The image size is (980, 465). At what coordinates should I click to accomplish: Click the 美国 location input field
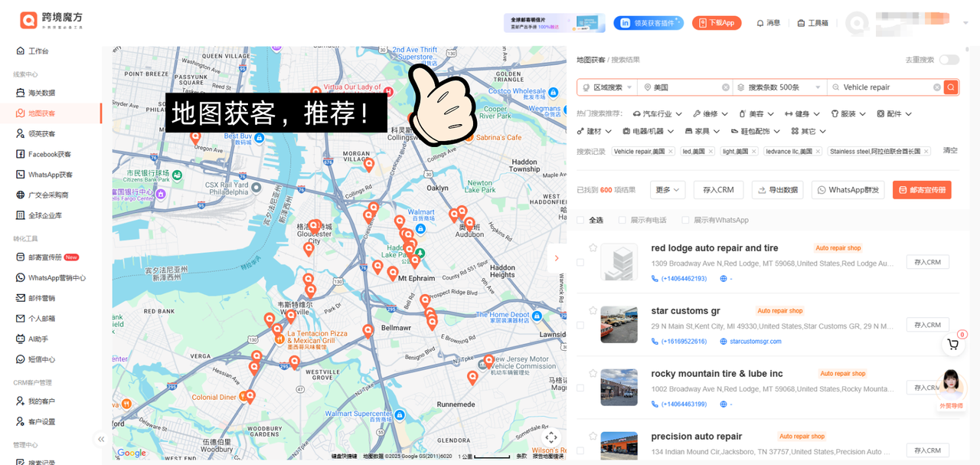tap(684, 87)
